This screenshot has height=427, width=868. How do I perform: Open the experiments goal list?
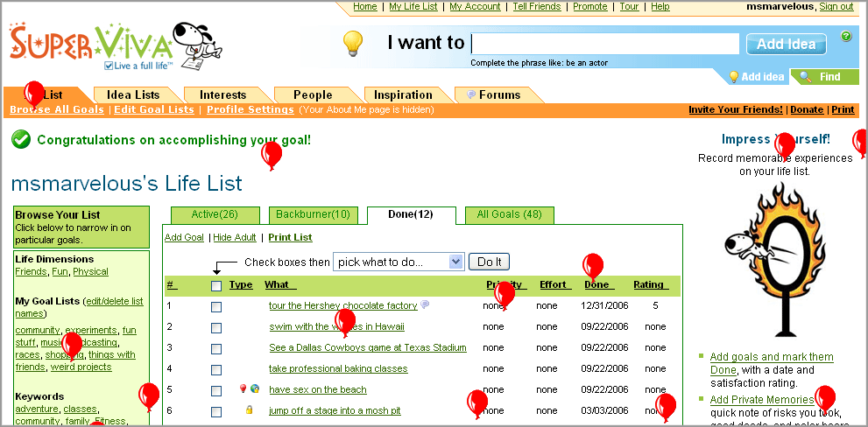click(91, 330)
